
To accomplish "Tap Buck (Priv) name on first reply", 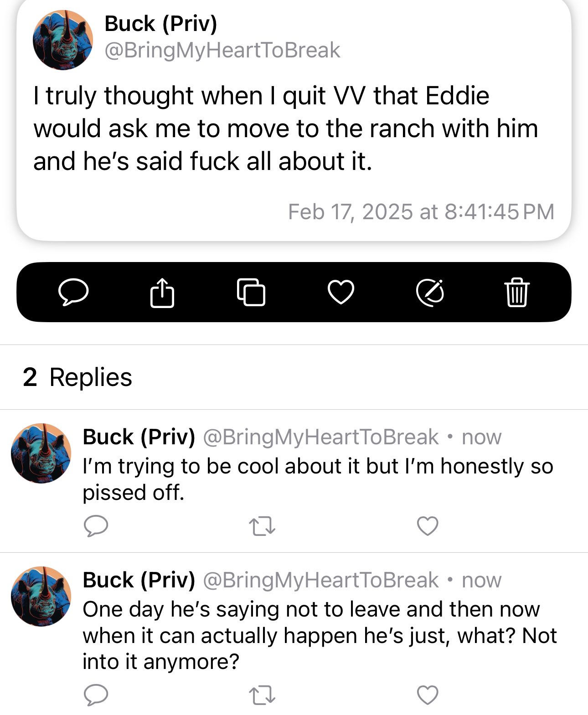I will pos(139,437).
